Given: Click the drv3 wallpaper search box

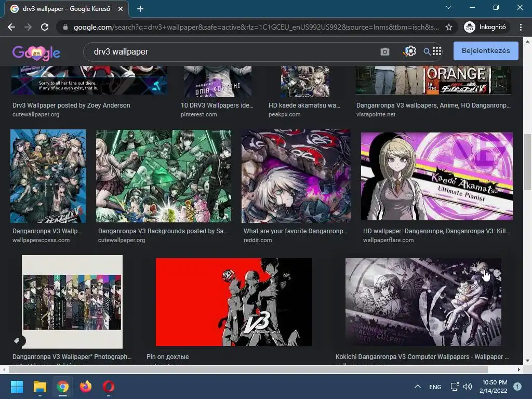Looking at the screenshot, I should click(x=234, y=52).
